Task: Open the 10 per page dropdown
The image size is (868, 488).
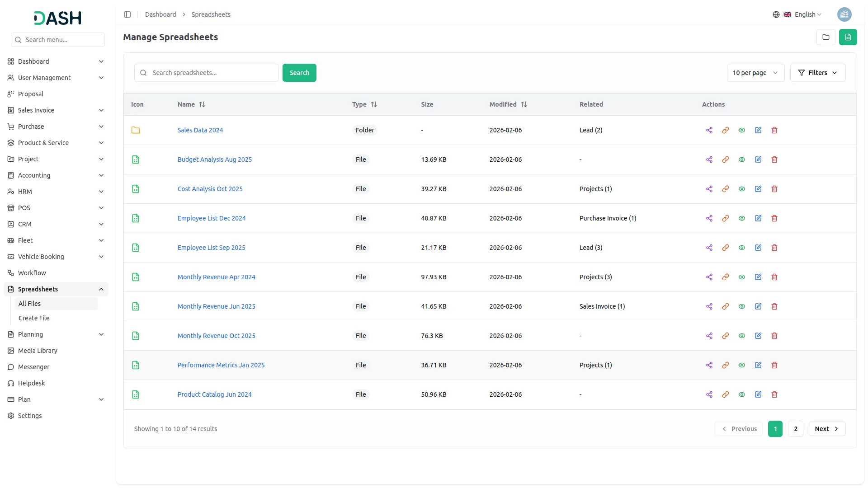Action: (755, 73)
